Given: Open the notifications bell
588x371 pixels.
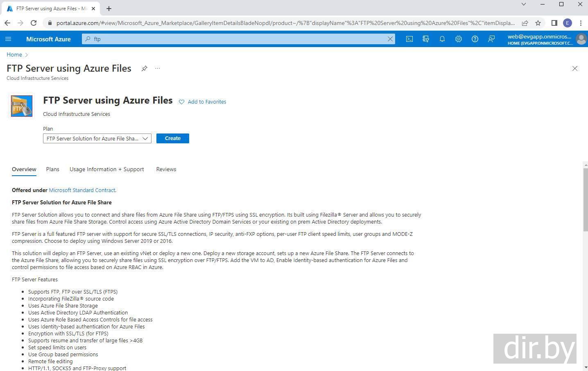Looking at the screenshot, I should (442, 39).
